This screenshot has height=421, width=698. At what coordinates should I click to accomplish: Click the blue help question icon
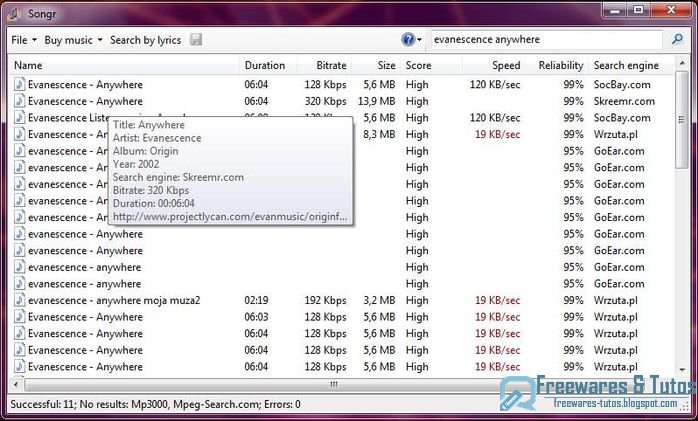click(x=408, y=40)
